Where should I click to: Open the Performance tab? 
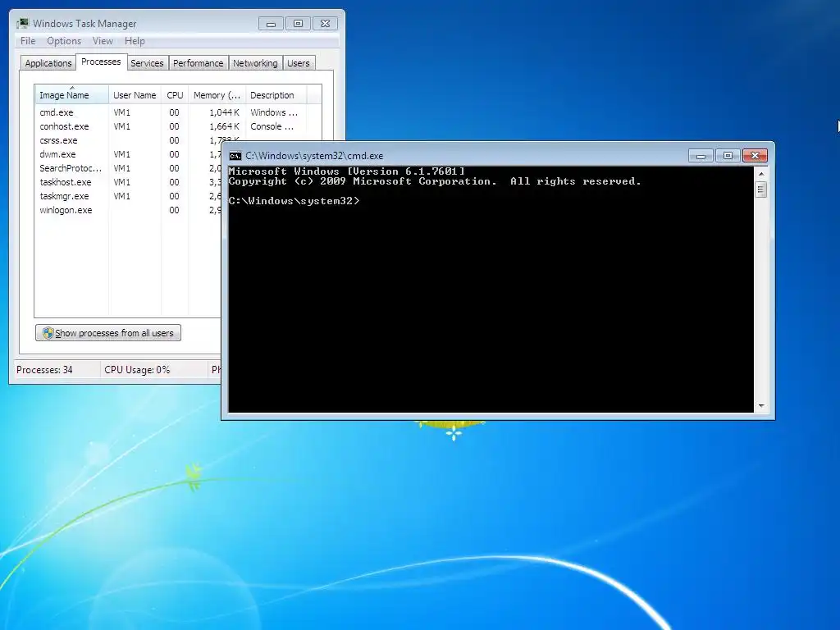199,63
